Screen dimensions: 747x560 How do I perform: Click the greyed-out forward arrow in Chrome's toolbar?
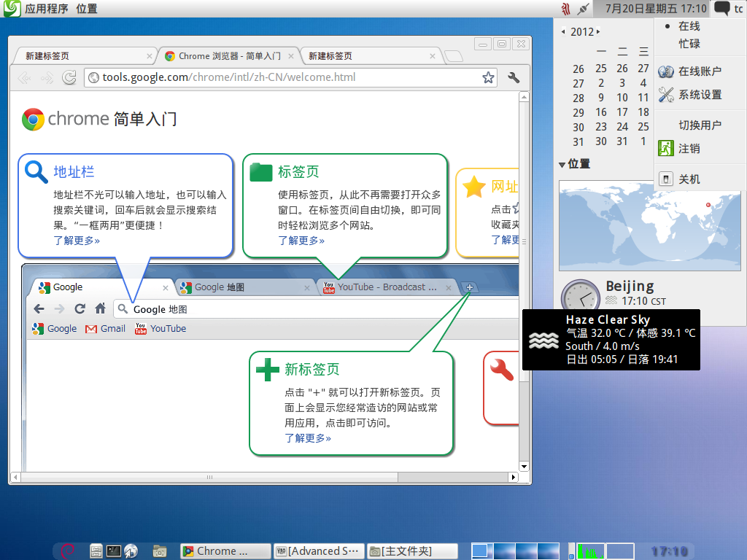(47, 77)
